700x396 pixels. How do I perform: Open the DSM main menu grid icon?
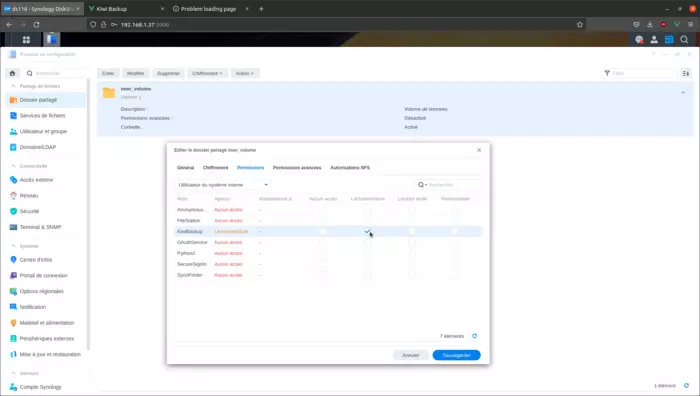point(26,40)
